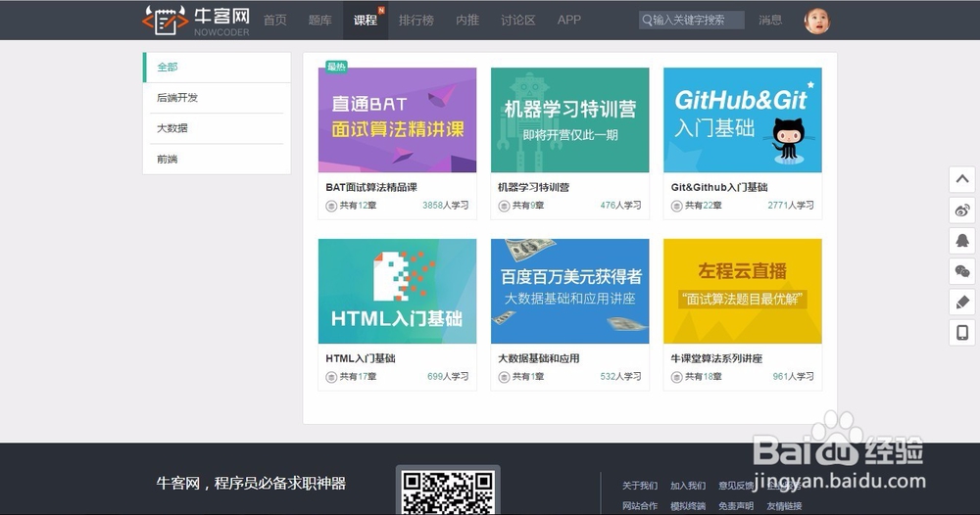980x515 pixels.
Task: Click the Nowcoder logo
Action: click(x=196, y=21)
